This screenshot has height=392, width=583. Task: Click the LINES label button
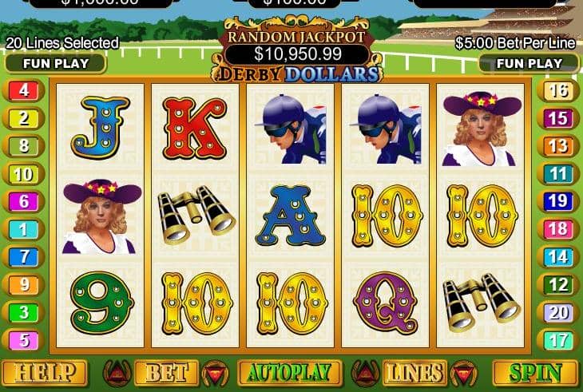coord(414,373)
